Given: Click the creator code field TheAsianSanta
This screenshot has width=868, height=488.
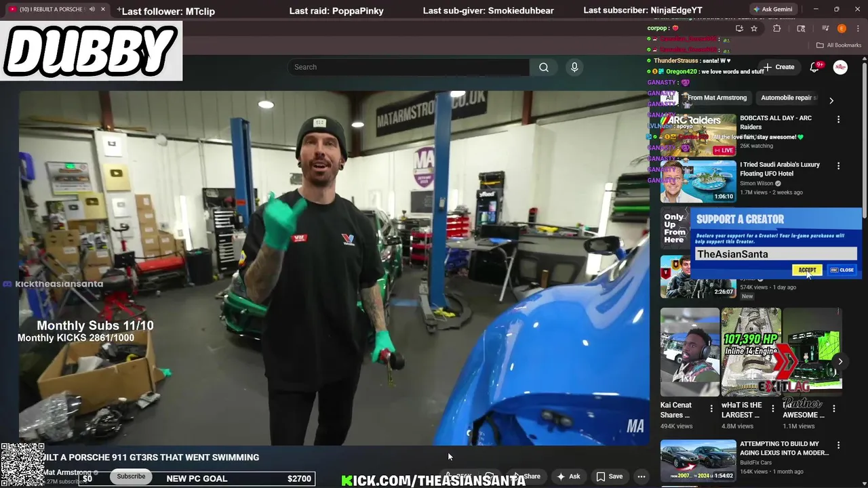Looking at the screenshot, I should 776,254.
